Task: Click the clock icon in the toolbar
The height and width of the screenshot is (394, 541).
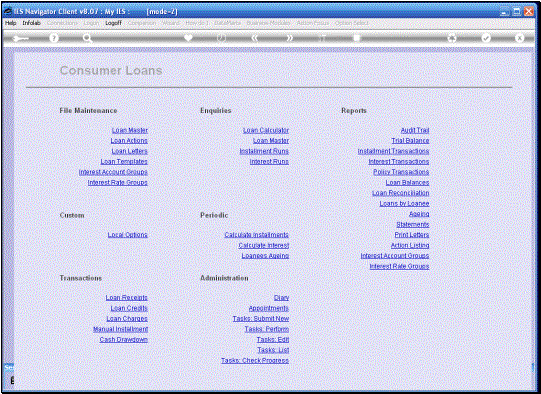Action: [x=221, y=38]
